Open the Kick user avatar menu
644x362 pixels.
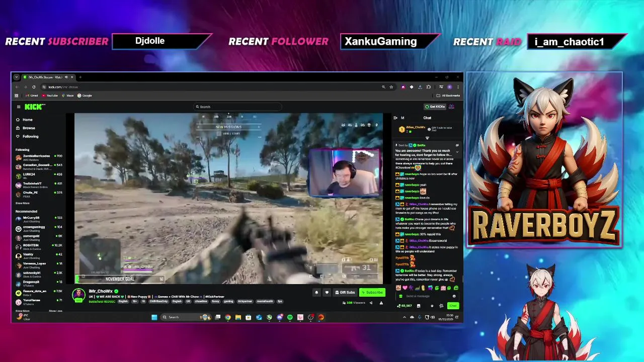point(451,107)
